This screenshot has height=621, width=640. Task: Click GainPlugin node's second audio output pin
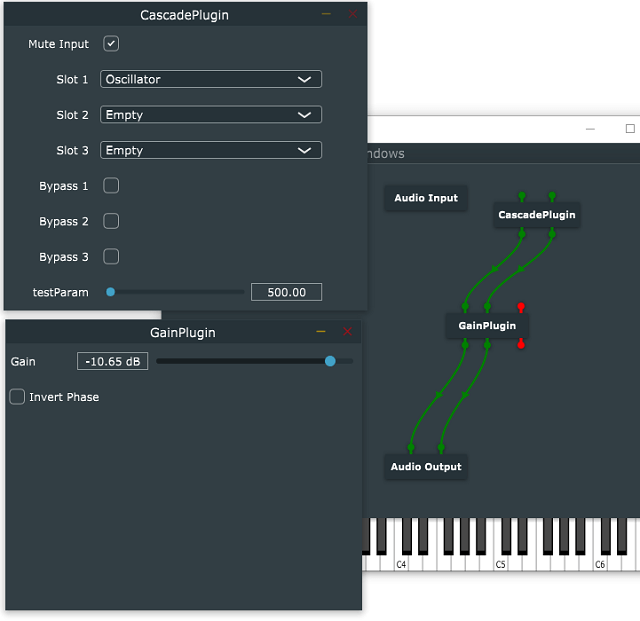click(x=487, y=345)
